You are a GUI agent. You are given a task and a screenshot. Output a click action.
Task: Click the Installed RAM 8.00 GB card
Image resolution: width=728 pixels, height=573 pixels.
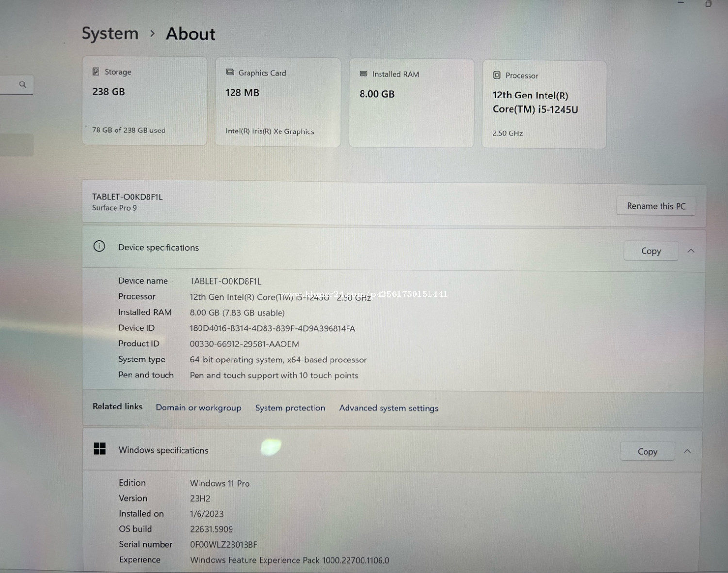pos(411,103)
